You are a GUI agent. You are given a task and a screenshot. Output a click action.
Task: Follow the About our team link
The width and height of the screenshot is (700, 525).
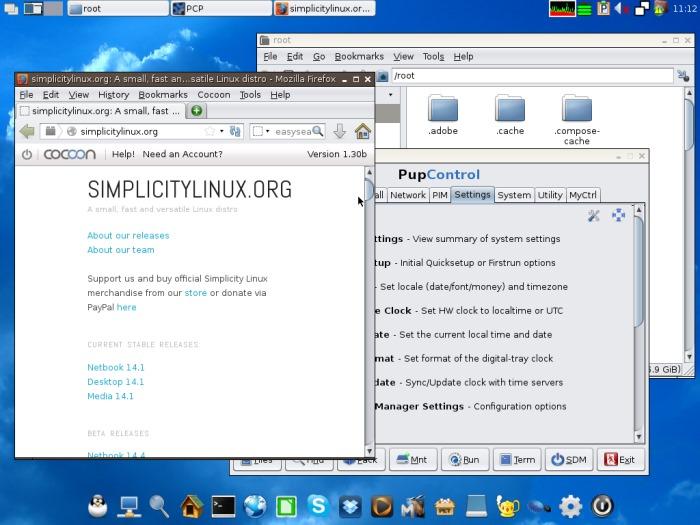tap(121, 250)
